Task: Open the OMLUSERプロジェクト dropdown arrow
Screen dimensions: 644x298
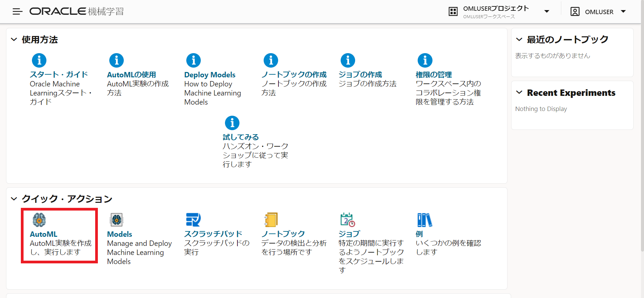Action: point(547,11)
